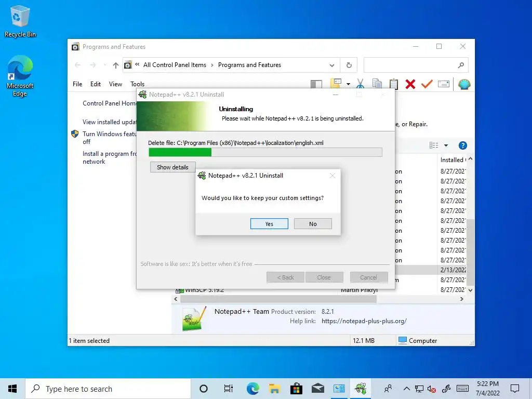532x399 pixels.
Task: Open the Recycle Bin desktop icon
Action: [x=20, y=21]
